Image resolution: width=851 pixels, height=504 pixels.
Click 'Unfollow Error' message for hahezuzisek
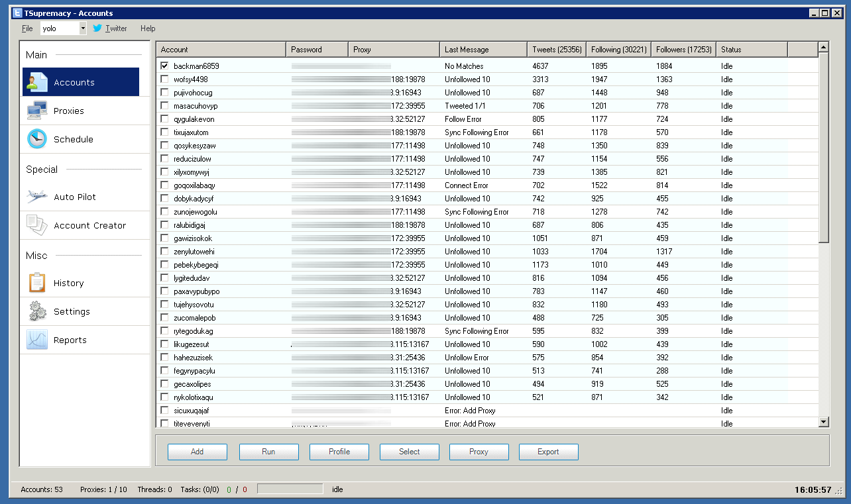coord(467,358)
